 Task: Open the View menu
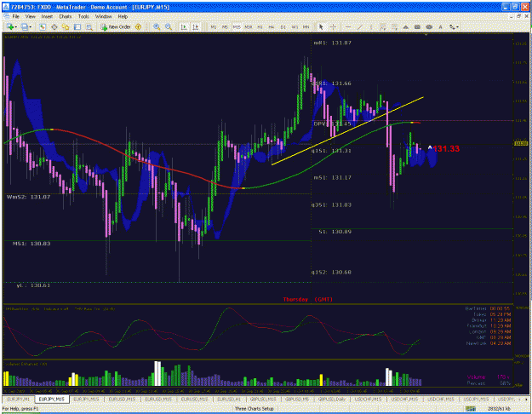(x=30, y=16)
